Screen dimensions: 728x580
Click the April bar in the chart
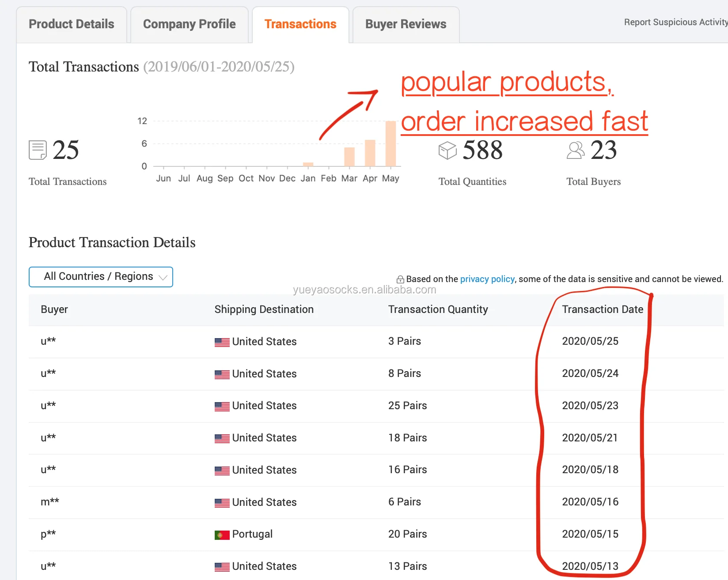370,153
